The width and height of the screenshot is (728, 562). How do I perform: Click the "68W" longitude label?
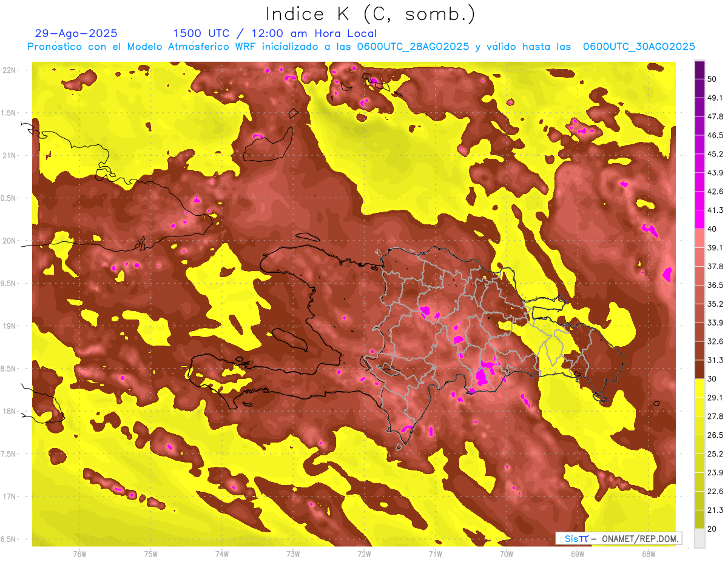click(x=649, y=554)
